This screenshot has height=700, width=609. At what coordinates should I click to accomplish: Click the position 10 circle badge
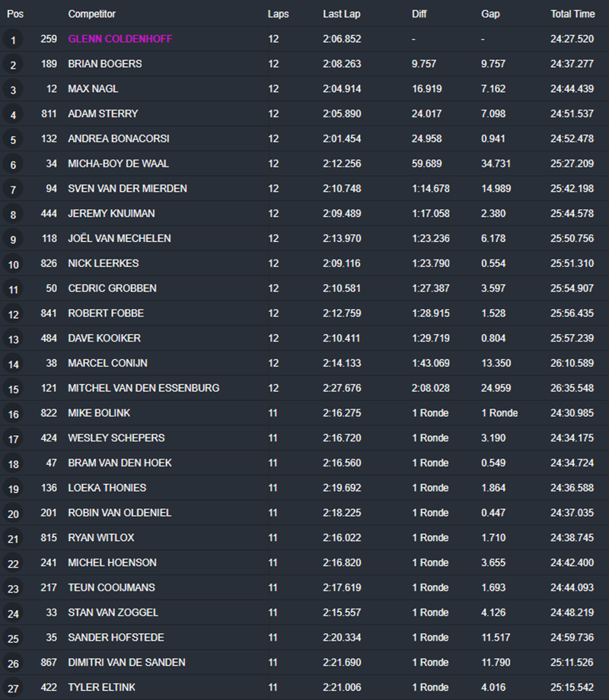[14, 264]
